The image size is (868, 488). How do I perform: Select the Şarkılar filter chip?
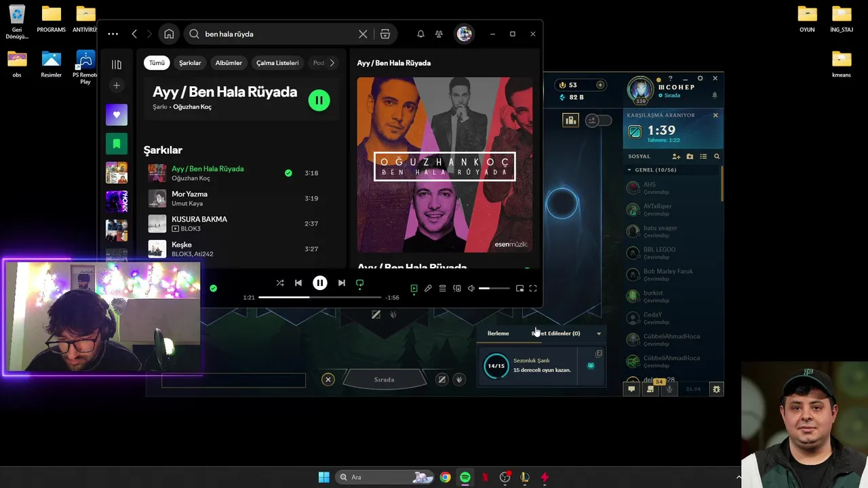tap(190, 63)
